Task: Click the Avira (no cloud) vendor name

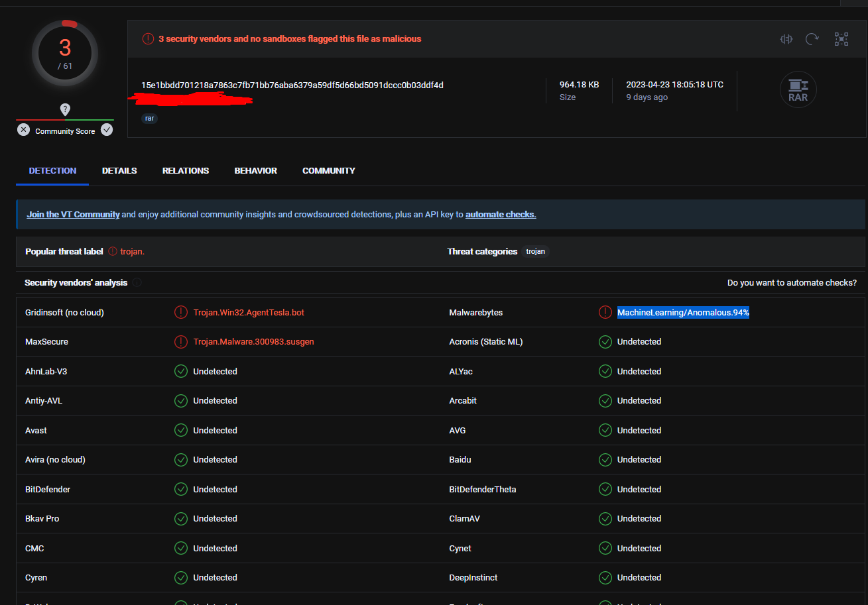Action: (x=55, y=460)
